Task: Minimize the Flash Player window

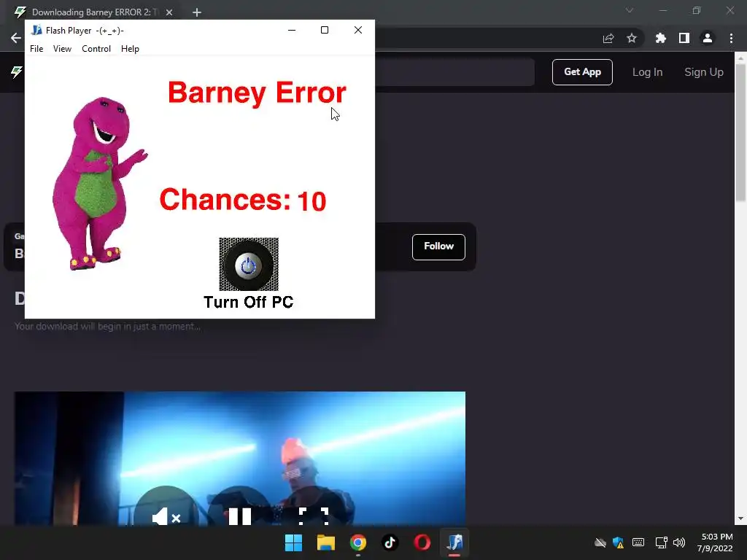Action: click(292, 30)
